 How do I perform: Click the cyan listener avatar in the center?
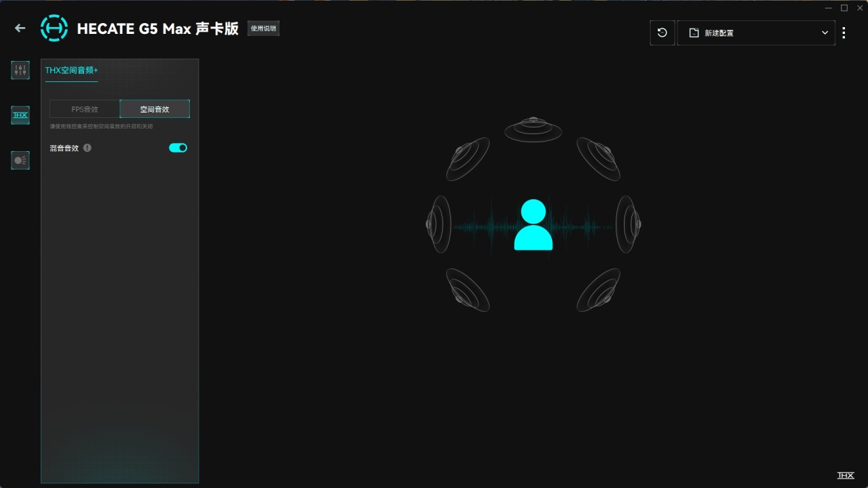[x=533, y=225]
